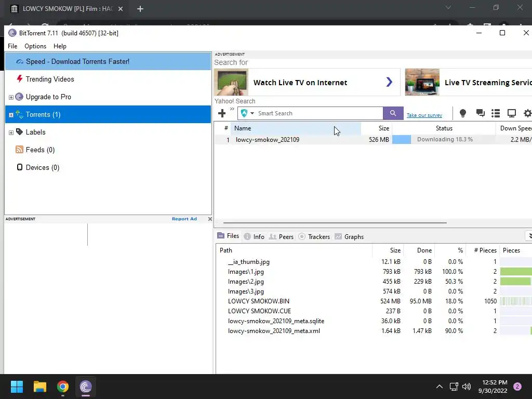Open volume control in system tray
This screenshot has width=532, height=399.
467,387
